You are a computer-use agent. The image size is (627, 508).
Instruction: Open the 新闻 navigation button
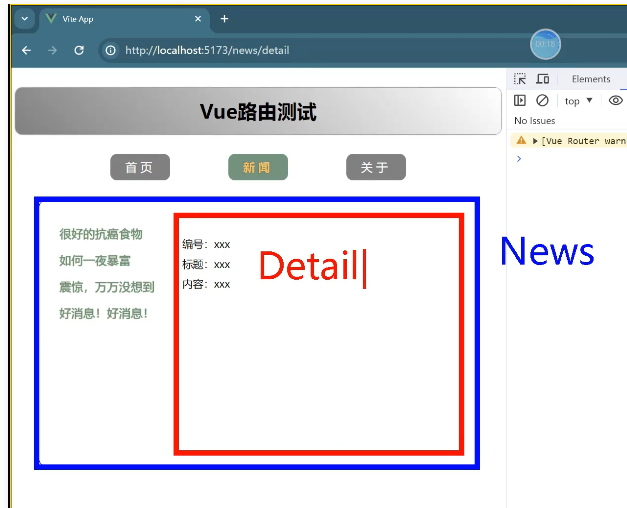(x=258, y=167)
